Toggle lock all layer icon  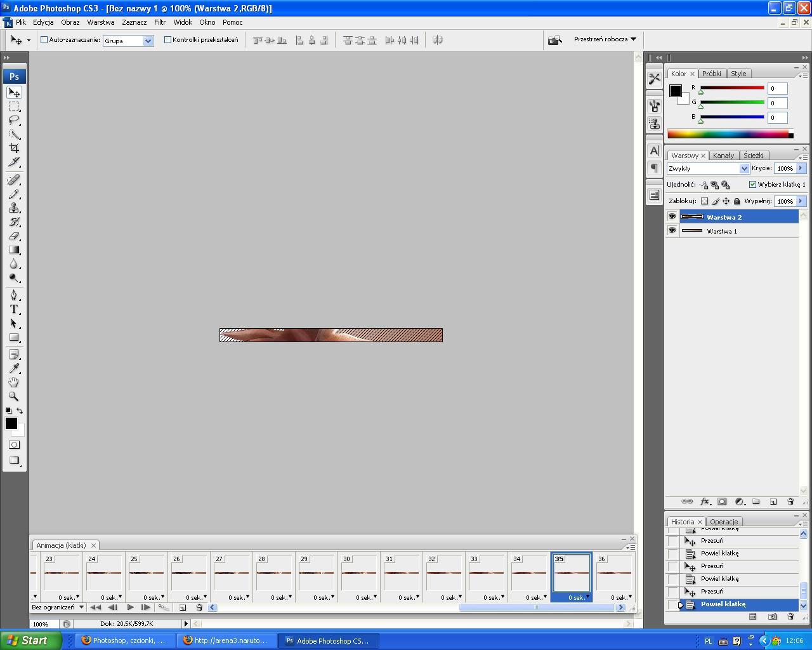pyautogui.click(x=737, y=201)
